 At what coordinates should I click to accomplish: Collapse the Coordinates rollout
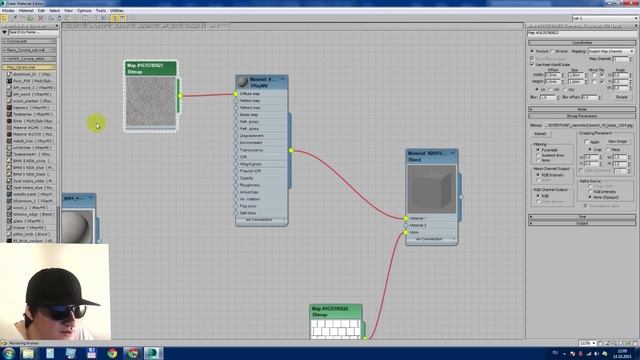582,43
